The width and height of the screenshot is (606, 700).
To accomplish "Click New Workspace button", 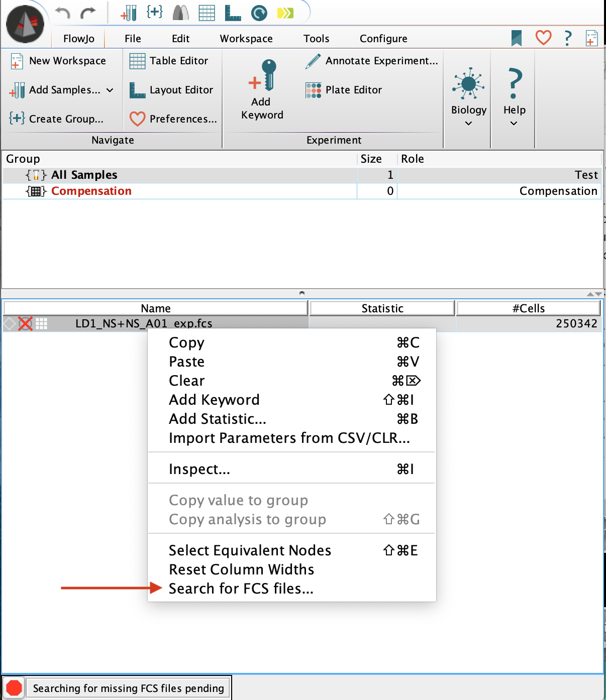I will tap(58, 61).
